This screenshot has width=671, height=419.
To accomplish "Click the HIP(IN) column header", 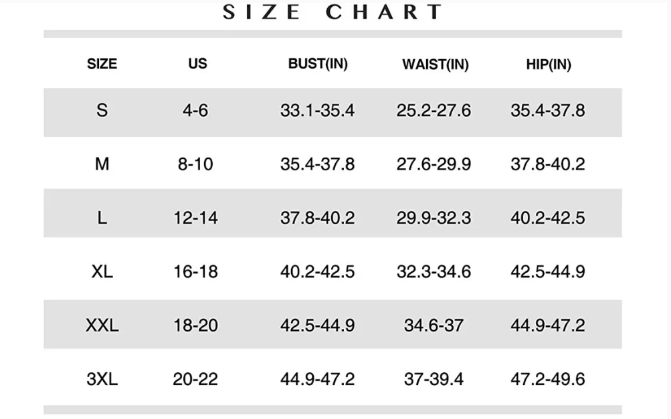I will point(548,64).
